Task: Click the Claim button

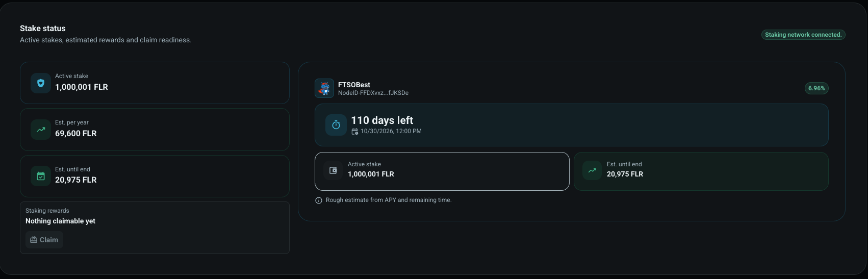Action: (x=44, y=240)
